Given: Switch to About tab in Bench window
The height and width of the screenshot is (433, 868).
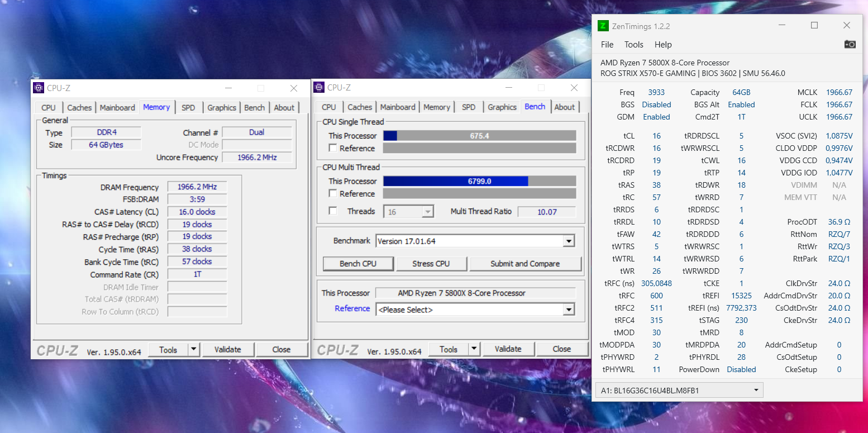Looking at the screenshot, I should click(564, 107).
